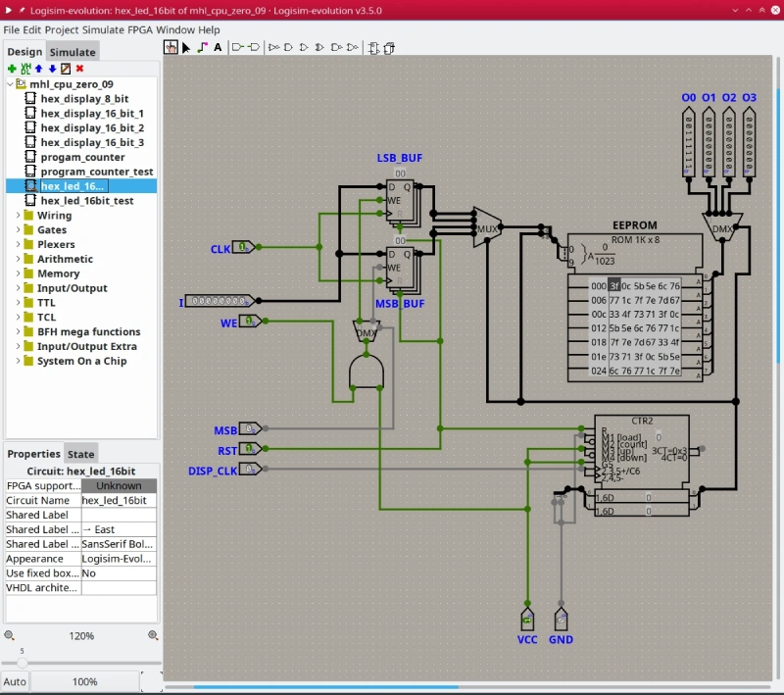Toggle the CLK input pin state

click(244, 248)
